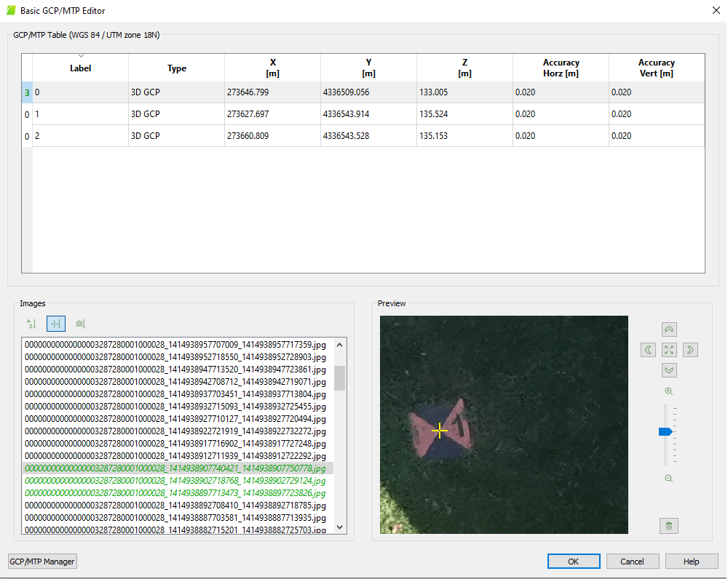Open the GCP/MTP Manager
The image size is (728, 579).
(42, 562)
